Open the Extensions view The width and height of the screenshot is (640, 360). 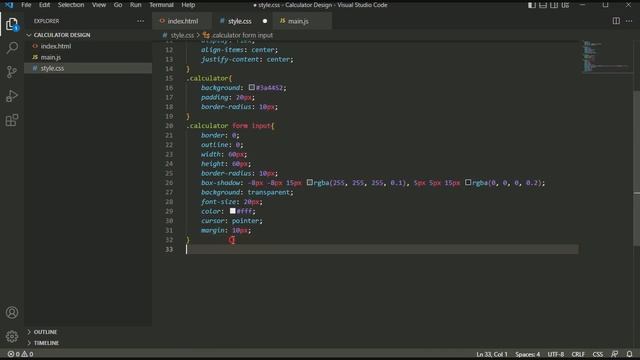pyautogui.click(x=12, y=120)
